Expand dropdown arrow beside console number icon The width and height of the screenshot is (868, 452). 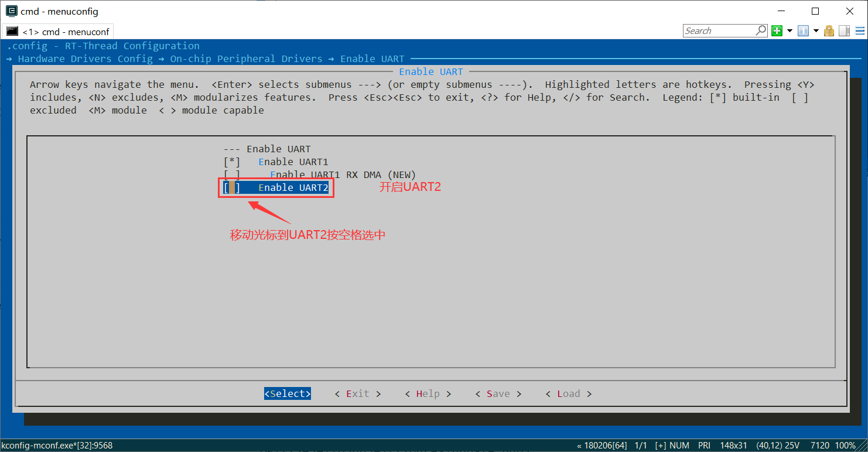pos(816,31)
